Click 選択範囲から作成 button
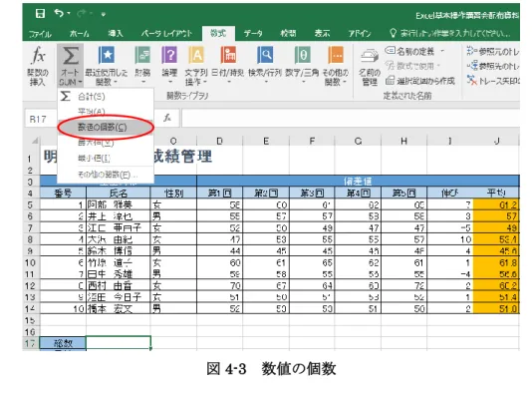 tap(420, 81)
